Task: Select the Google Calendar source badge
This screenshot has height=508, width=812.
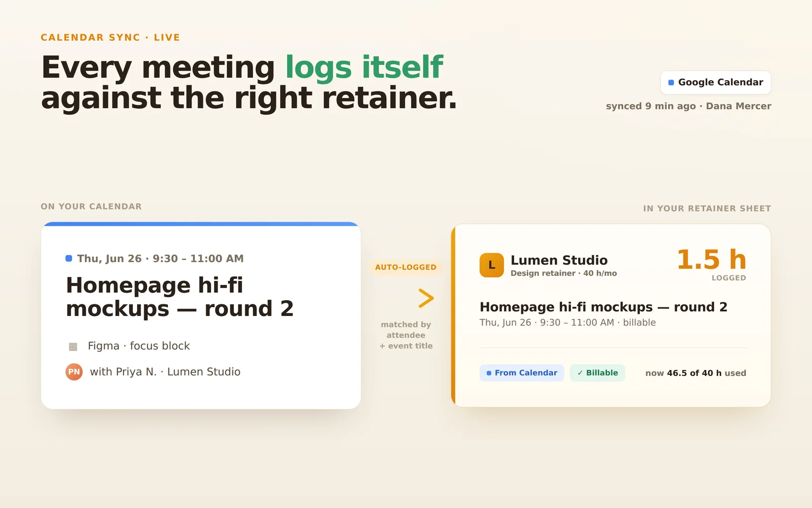Action: tap(716, 82)
